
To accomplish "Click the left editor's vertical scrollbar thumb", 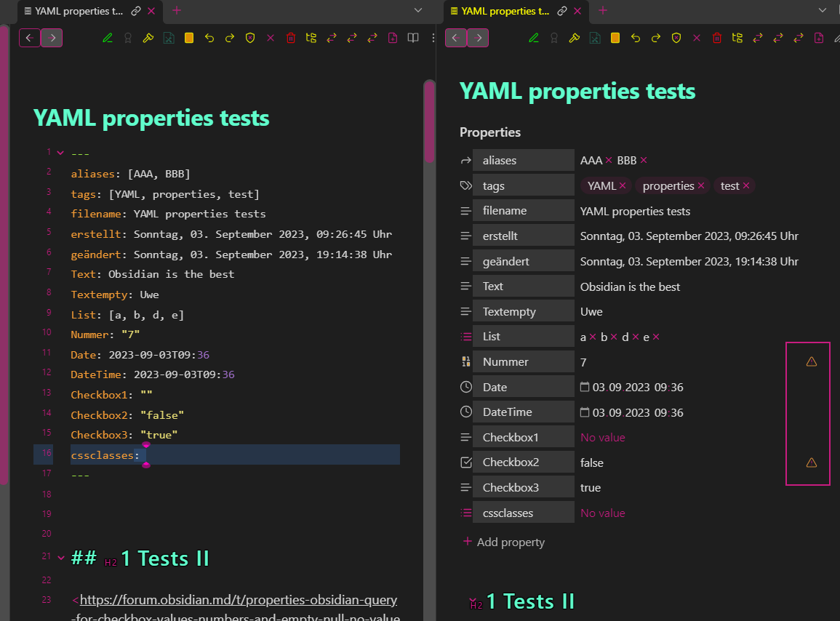I will (x=429, y=120).
